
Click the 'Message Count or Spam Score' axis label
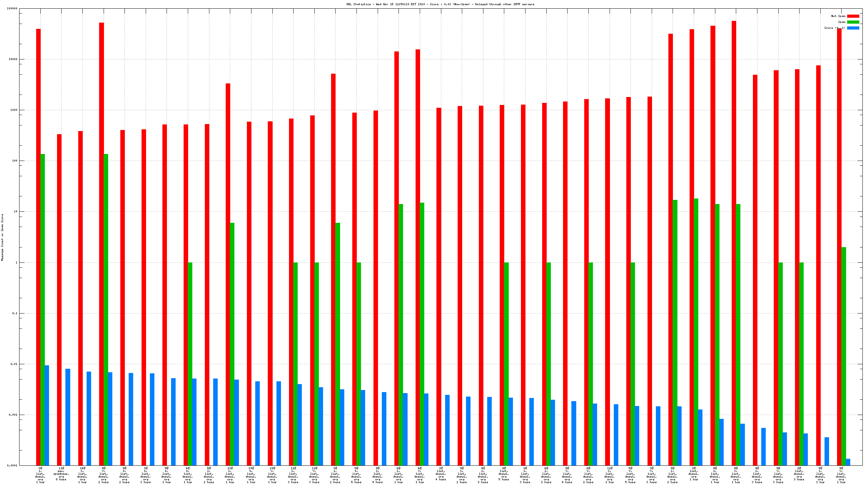(x=2, y=237)
